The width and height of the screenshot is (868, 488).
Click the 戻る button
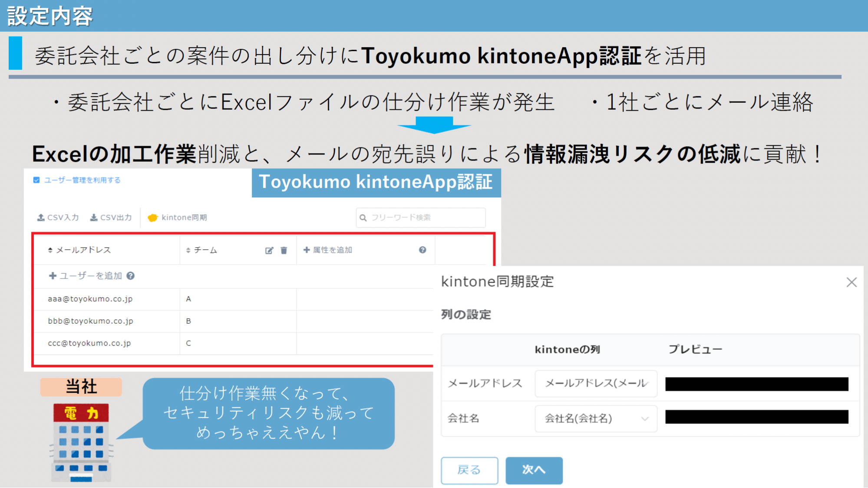click(x=469, y=470)
